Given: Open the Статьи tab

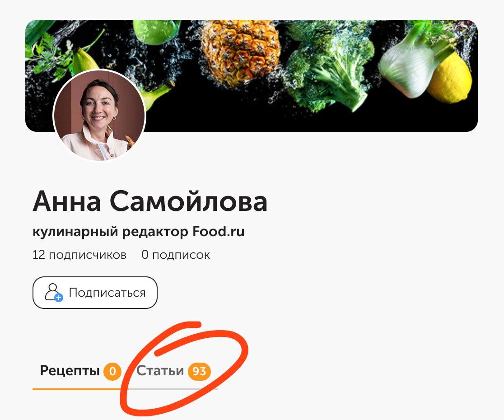Looking at the screenshot, I should [x=173, y=371].
